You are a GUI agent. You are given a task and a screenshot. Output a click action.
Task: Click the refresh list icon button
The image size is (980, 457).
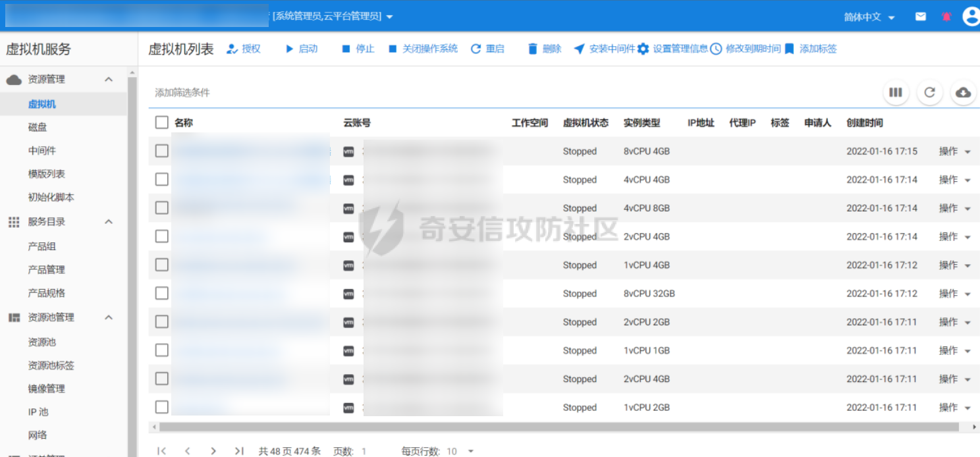coord(929,93)
